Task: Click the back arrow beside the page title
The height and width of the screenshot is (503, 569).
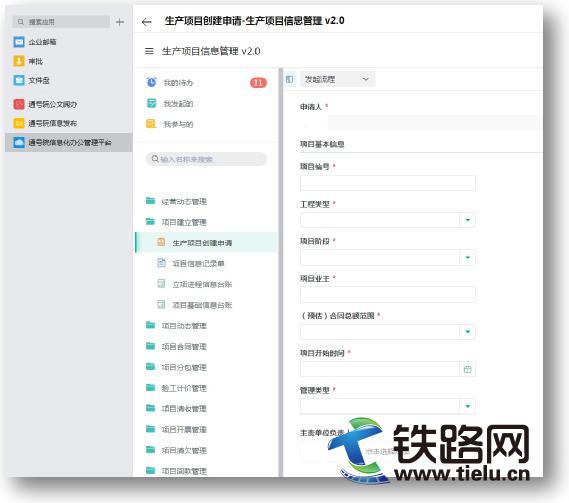Action: (x=147, y=22)
